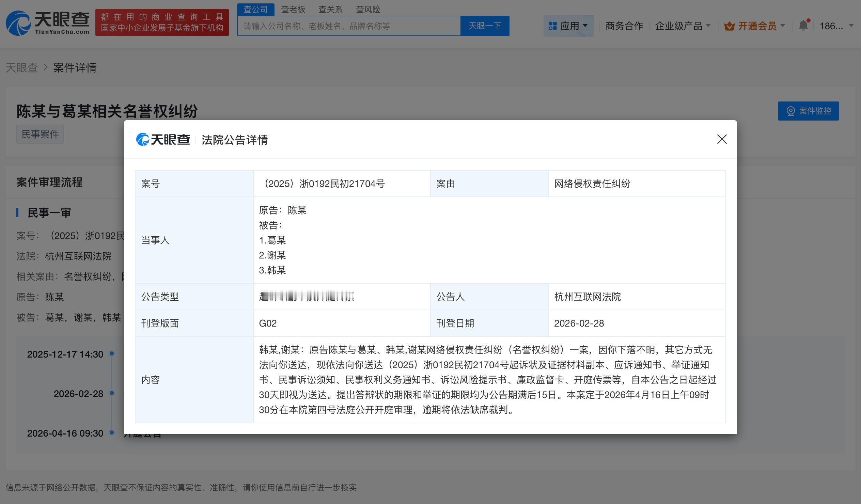Click the crown icon on 开通会员
Viewport: 861px width, 504px height.
coord(729,26)
